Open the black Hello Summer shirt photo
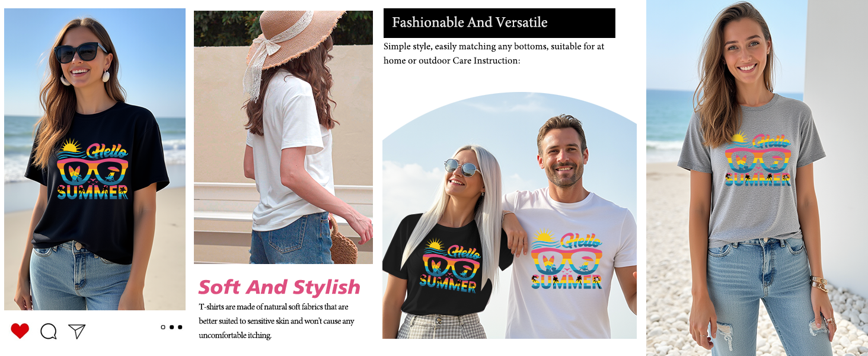Screen dimensions: 868x356 pos(95,159)
